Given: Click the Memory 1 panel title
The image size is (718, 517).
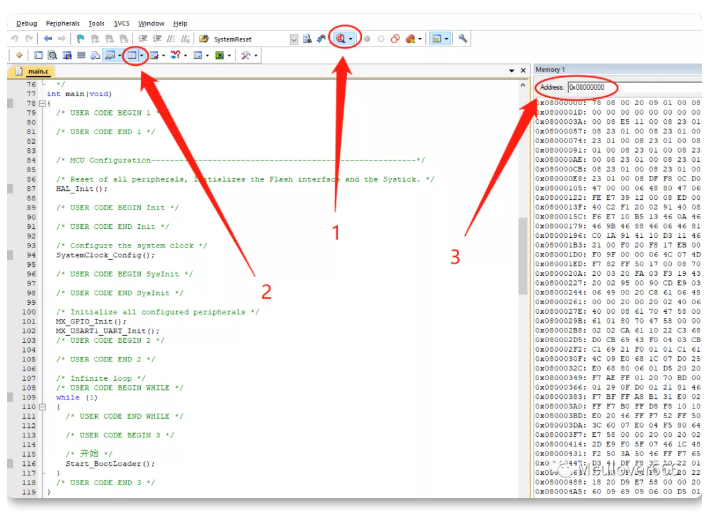Looking at the screenshot, I should [x=550, y=69].
